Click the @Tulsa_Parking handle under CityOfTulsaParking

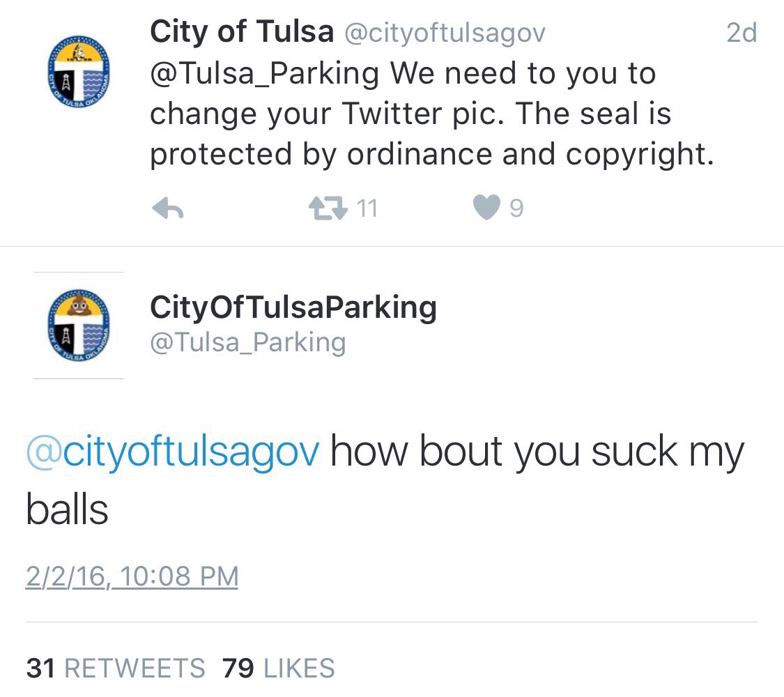pyautogui.click(x=248, y=342)
